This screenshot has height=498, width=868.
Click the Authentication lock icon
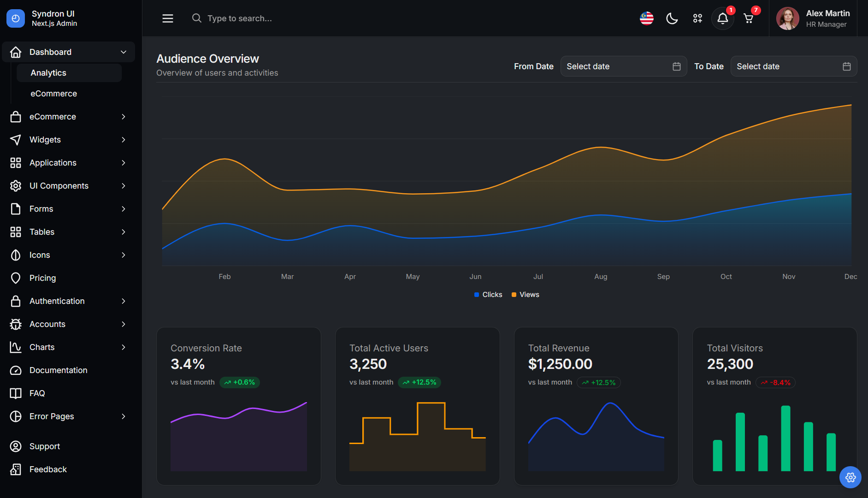coord(16,301)
